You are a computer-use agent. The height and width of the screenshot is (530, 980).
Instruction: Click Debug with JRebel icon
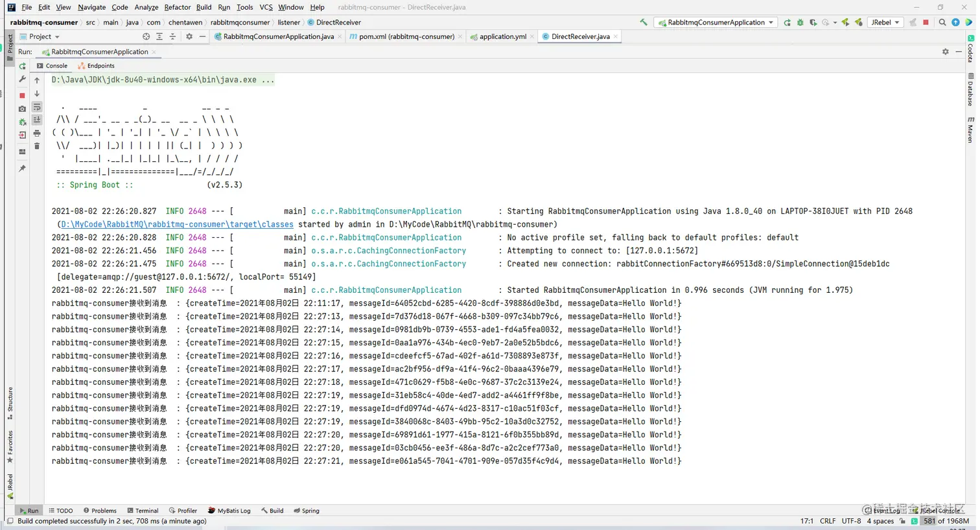[x=858, y=23]
